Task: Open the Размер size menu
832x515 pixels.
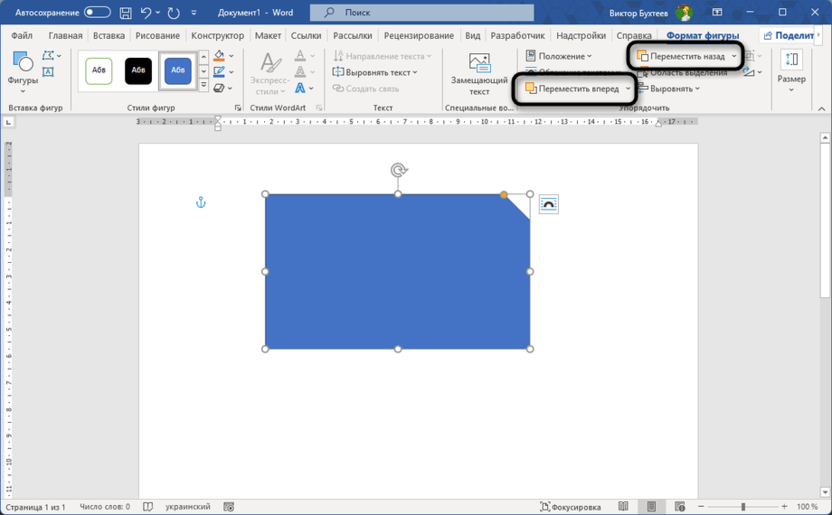Action: click(x=791, y=68)
